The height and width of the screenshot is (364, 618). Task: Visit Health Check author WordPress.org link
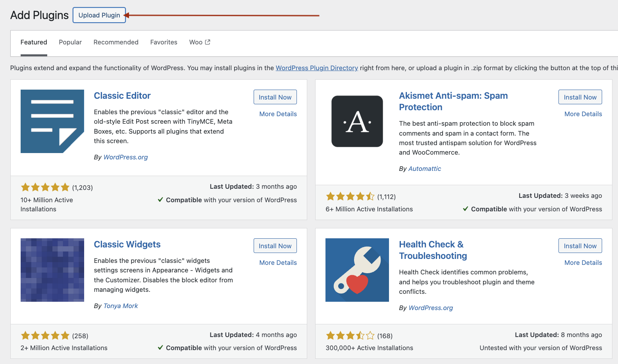pos(431,308)
